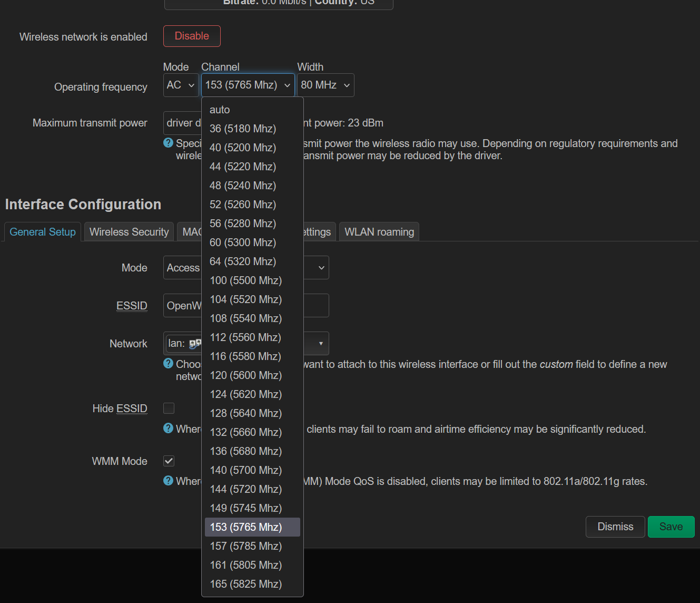Select channel 157 (5785 Mhz)
Screen dimensions: 700x603
(x=252, y=546)
